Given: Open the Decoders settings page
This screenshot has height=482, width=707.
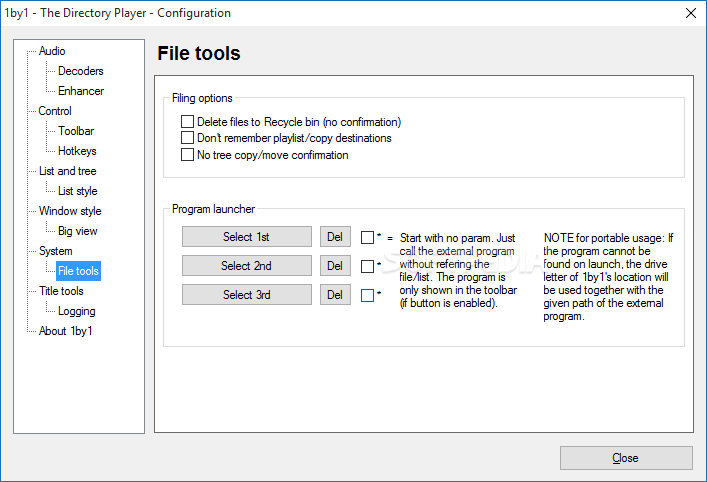Looking at the screenshot, I should point(81,71).
